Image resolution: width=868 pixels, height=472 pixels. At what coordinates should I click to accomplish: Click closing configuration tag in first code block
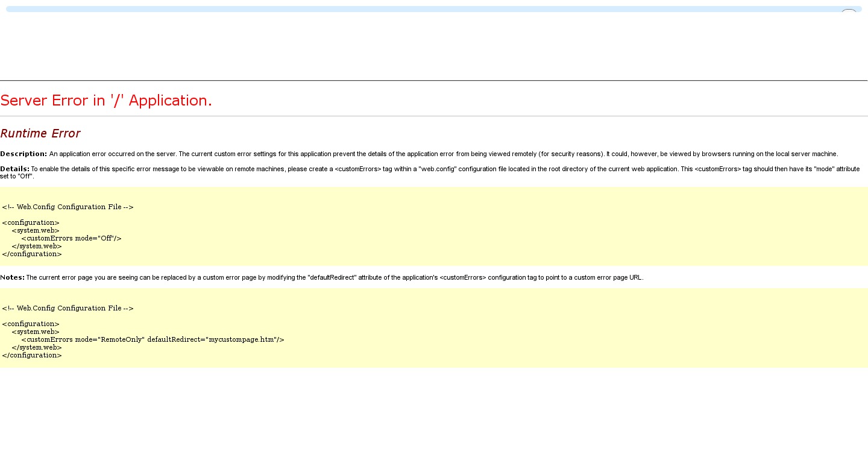(x=32, y=254)
